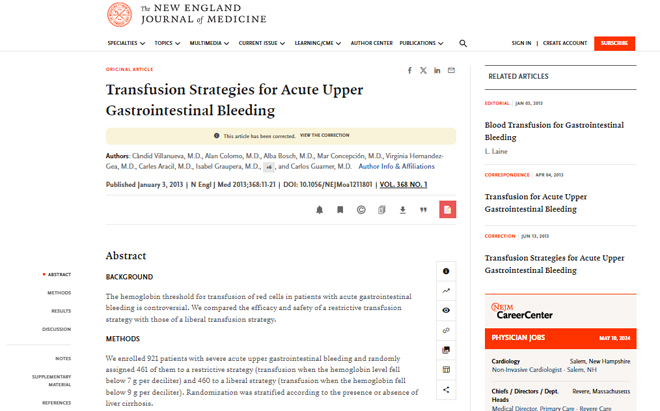660x411 pixels.
Task: Open Non-Invasive Cardiologist - Salem, NH job
Action: tap(544, 370)
